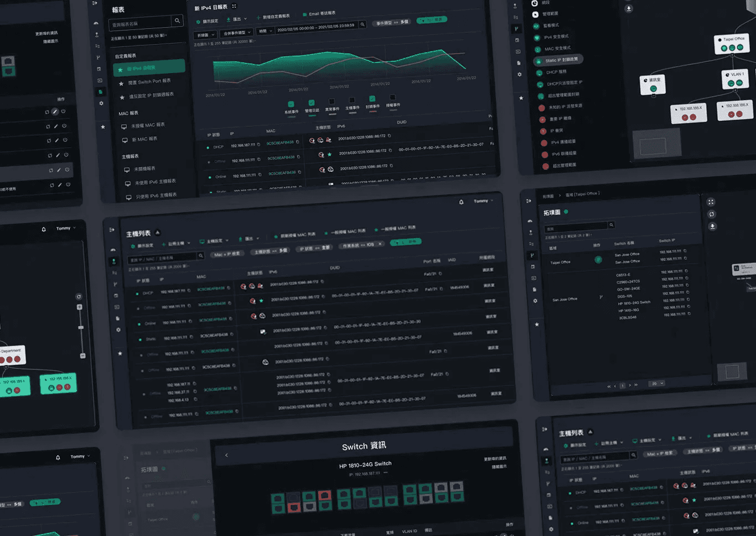Click favorites star in reports window sidebar
Image resolution: width=756 pixels, height=536 pixels.
point(103,127)
